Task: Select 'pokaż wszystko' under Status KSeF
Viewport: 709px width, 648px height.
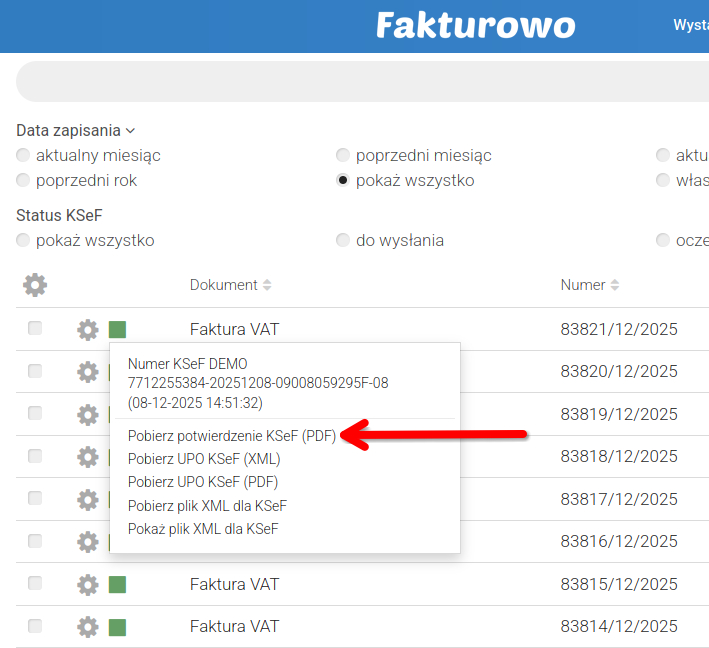Action: tap(23, 240)
